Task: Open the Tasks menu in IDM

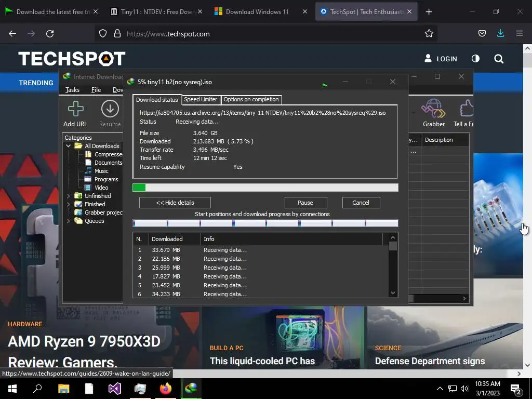Action: pyautogui.click(x=72, y=90)
